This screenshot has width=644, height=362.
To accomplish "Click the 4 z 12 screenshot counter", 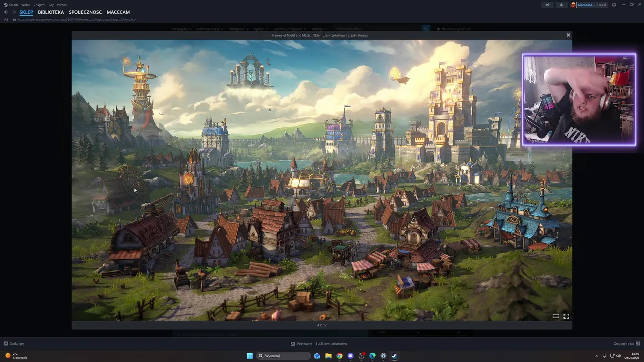I will [322, 325].
